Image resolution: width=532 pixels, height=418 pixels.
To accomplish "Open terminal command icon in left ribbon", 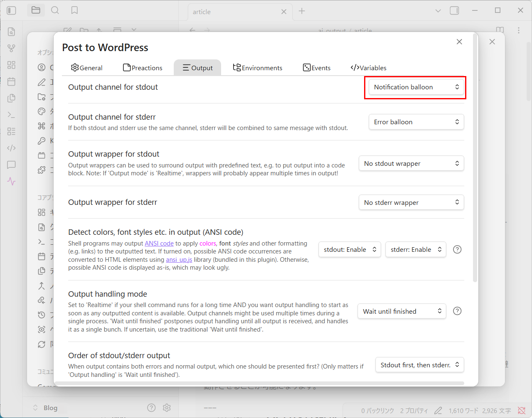I will (x=12, y=115).
